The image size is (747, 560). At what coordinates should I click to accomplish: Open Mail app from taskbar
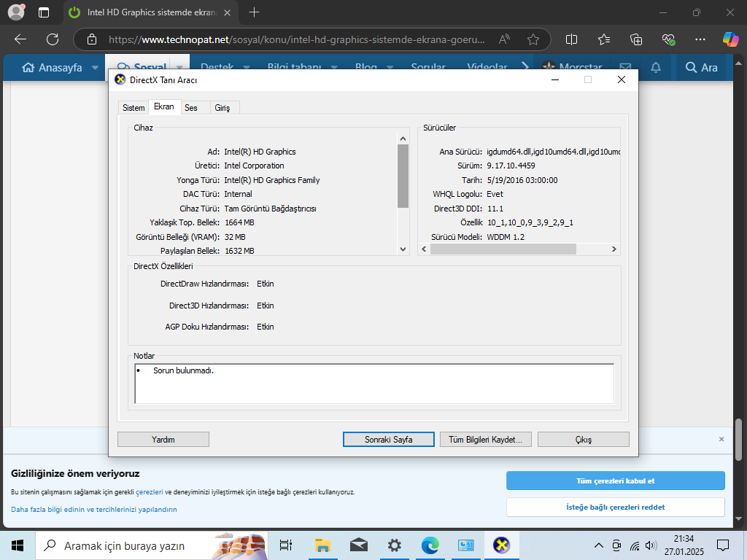[358, 545]
